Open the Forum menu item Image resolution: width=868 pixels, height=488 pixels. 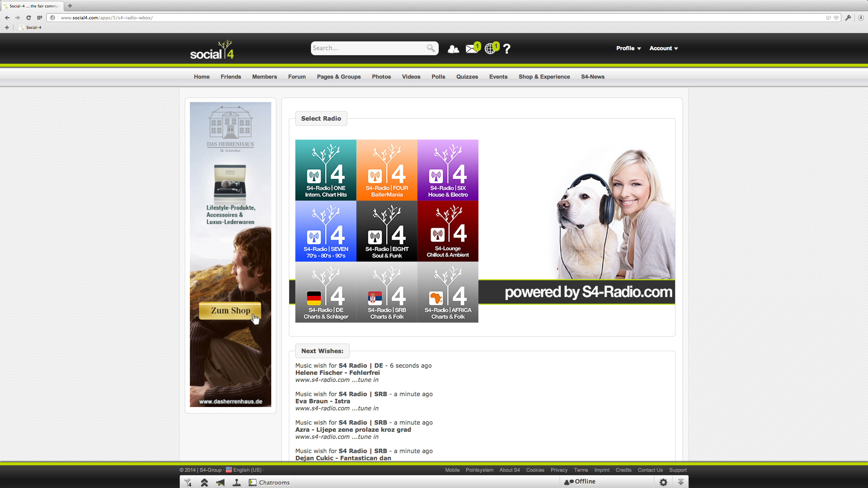coord(297,77)
